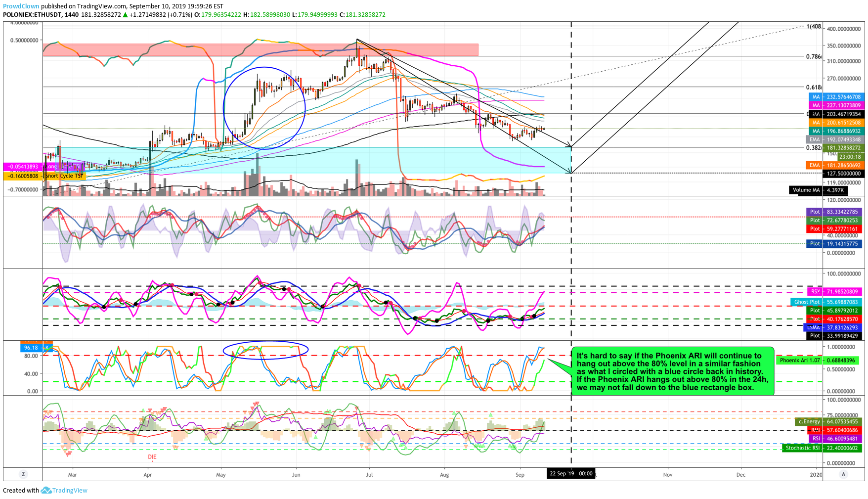Click the 22 Sep '19 date marker
868x499 pixels.
click(x=571, y=474)
